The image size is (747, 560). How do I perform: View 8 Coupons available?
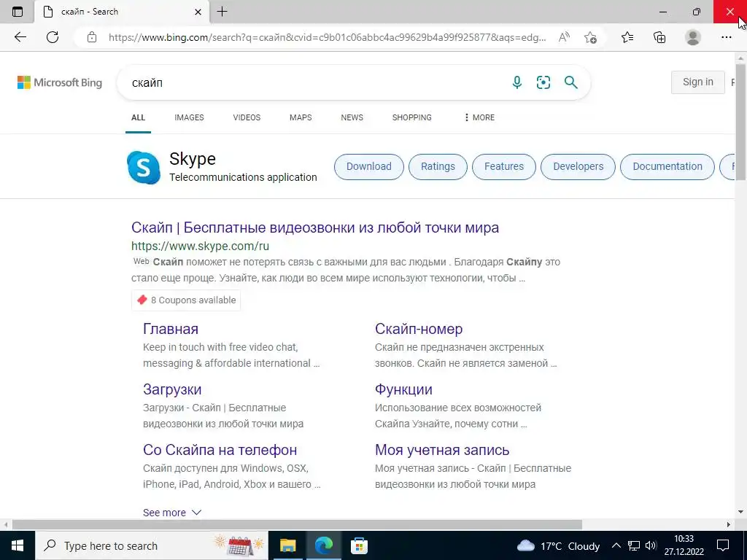(186, 300)
